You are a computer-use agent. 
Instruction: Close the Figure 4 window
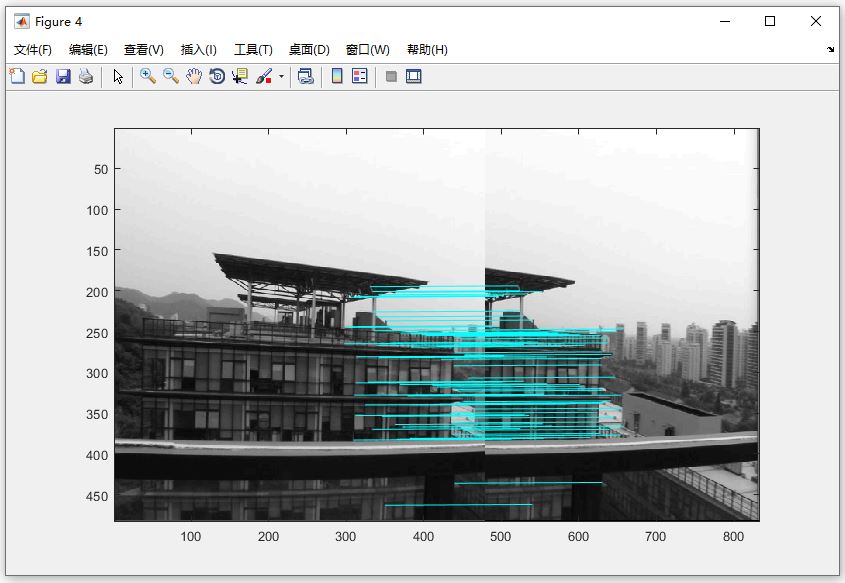(816, 22)
